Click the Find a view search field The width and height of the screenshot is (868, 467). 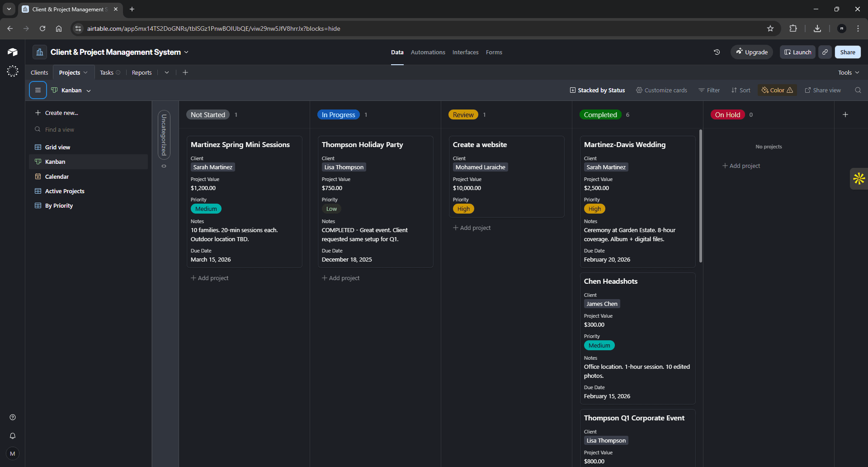(x=59, y=129)
